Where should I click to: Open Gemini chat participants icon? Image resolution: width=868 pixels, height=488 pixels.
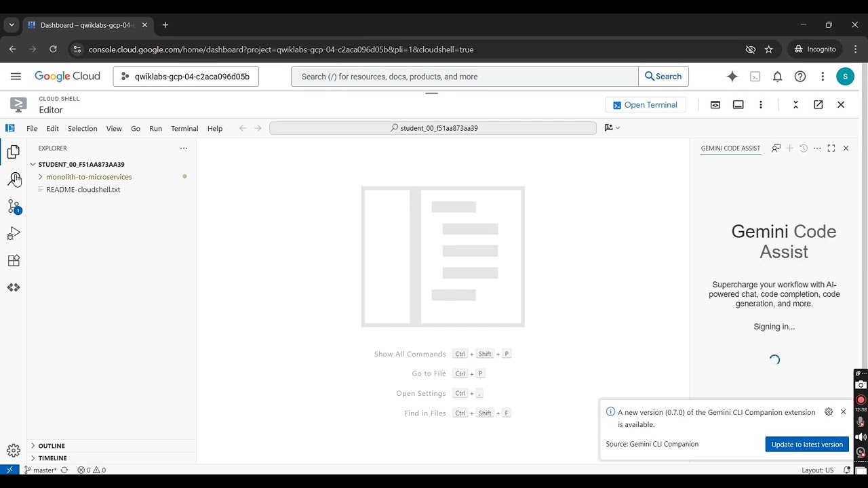pyautogui.click(x=776, y=148)
